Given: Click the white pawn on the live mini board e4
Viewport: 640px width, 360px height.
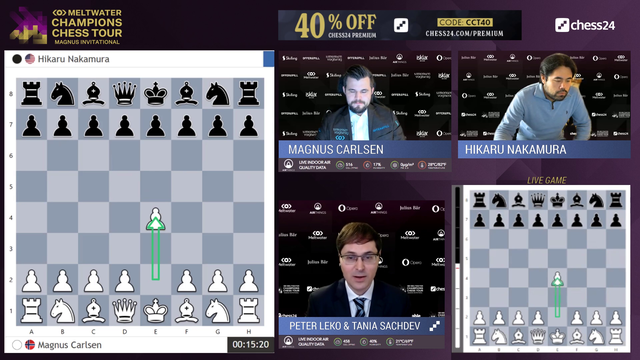Looking at the screenshot, I should [x=558, y=279].
